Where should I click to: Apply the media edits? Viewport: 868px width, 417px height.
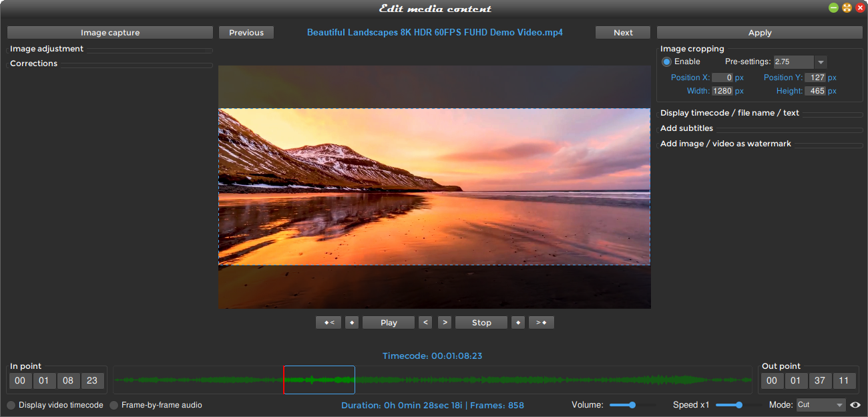tap(759, 32)
